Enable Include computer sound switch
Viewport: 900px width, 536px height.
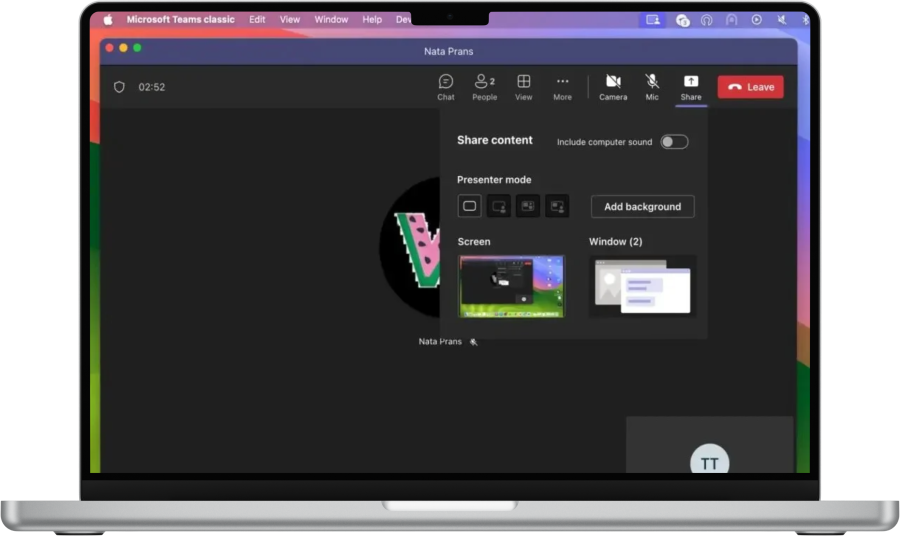674,142
